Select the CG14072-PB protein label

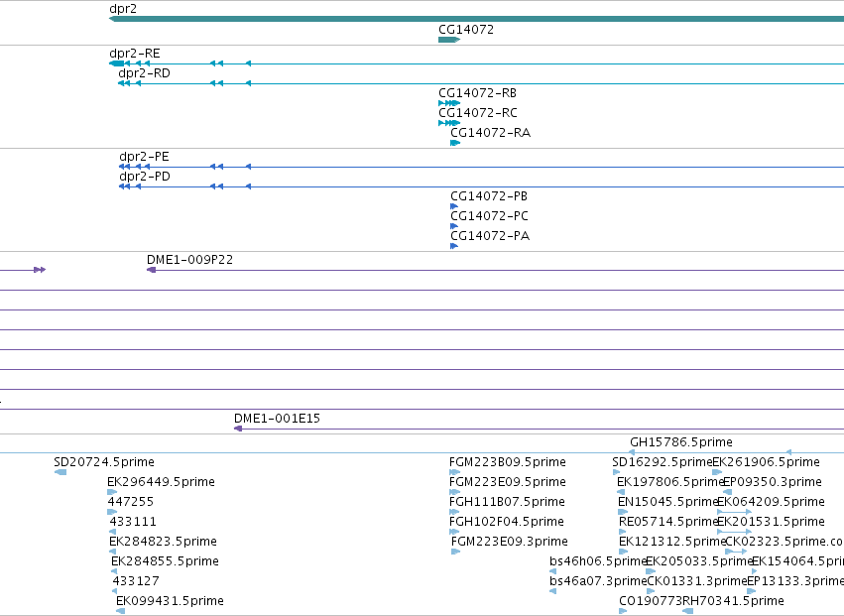click(x=489, y=196)
